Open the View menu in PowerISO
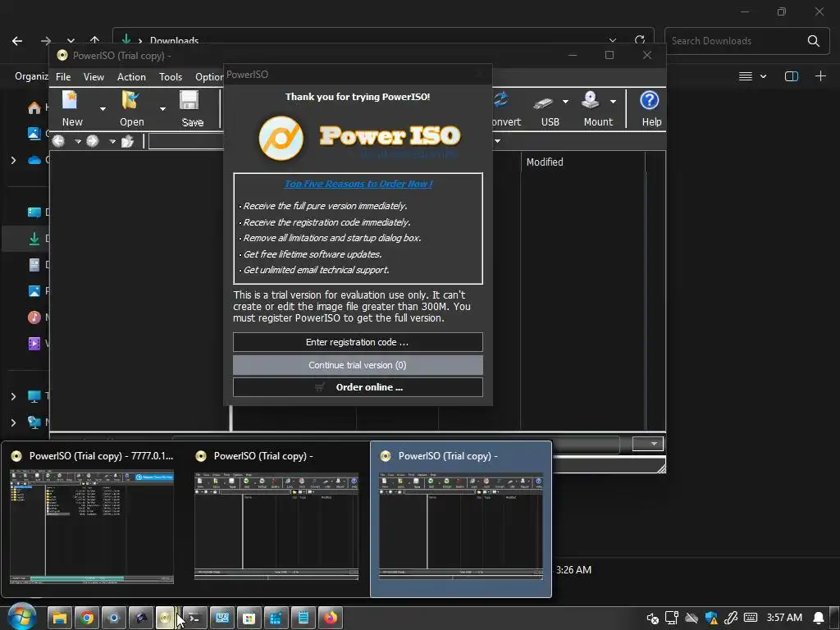The image size is (840, 630). pos(94,76)
